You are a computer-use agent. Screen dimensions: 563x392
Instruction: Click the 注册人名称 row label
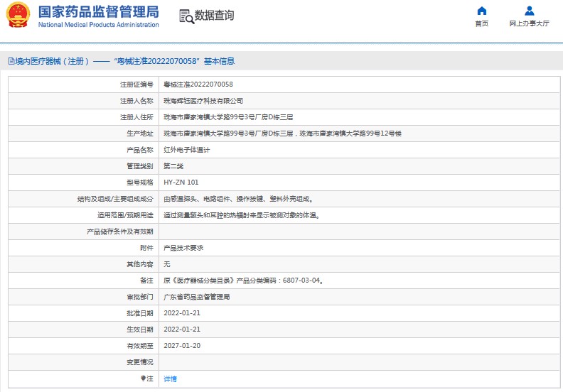click(x=136, y=101)
